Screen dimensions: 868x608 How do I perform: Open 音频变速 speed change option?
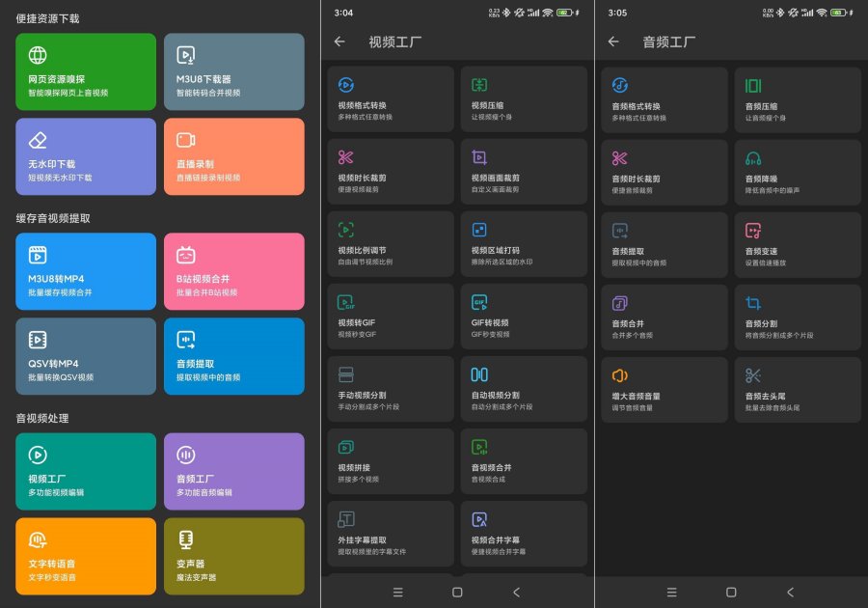coord(797,244)
